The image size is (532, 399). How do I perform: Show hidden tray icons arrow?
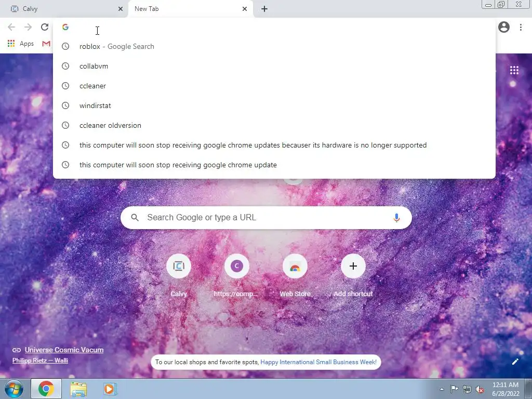pyautogui.click(x=442, y=389)
